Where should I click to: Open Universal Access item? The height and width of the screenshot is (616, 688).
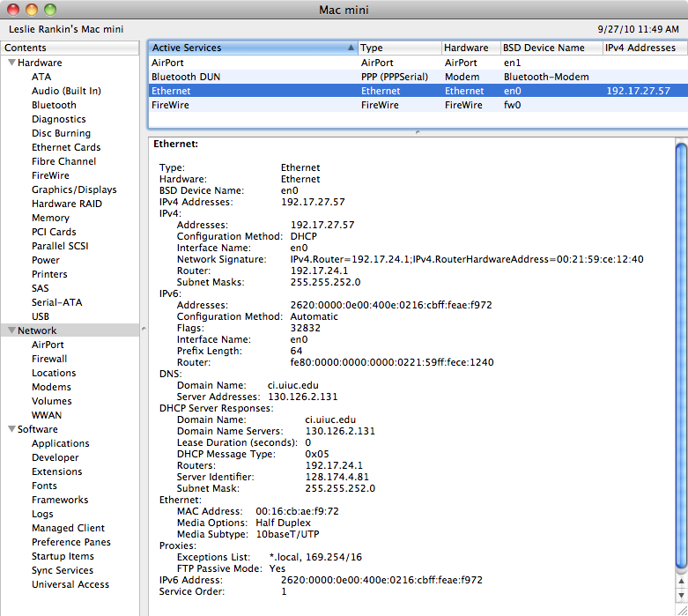coord(70,584)
